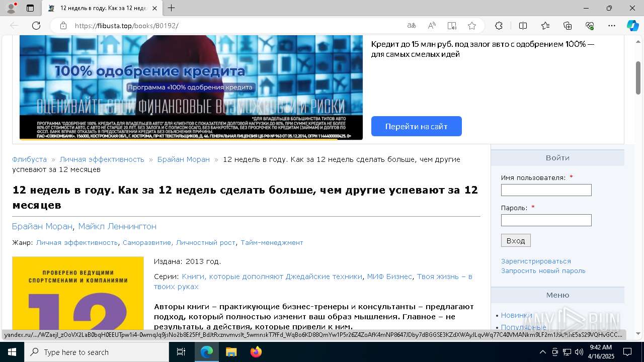This screenshot has width=644, height=362.
Task: Toggle Split screen icon
Action: [x=523, y=26]
